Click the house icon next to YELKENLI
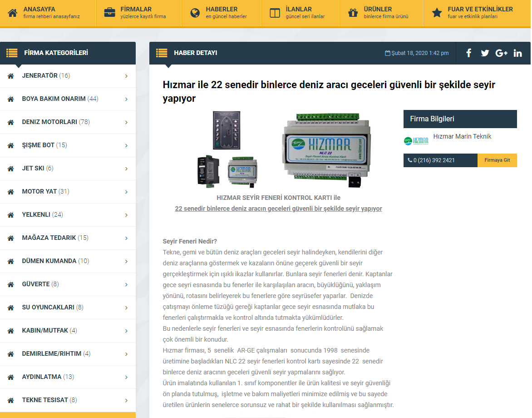This screenshot has width=532, height=418. (x=11, y=215)
